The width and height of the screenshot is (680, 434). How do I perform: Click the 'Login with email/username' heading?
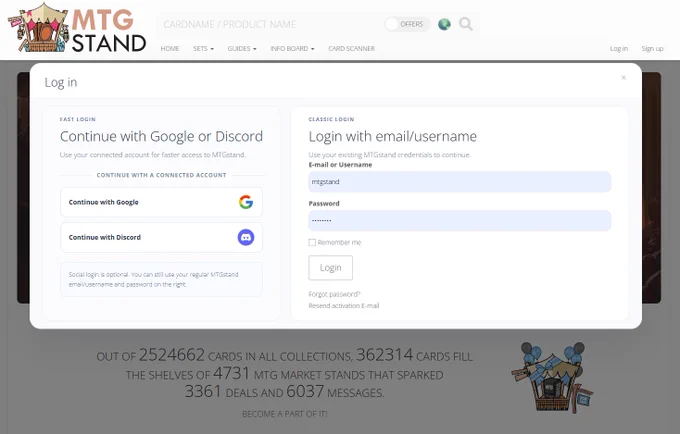[x=392, y=137]
